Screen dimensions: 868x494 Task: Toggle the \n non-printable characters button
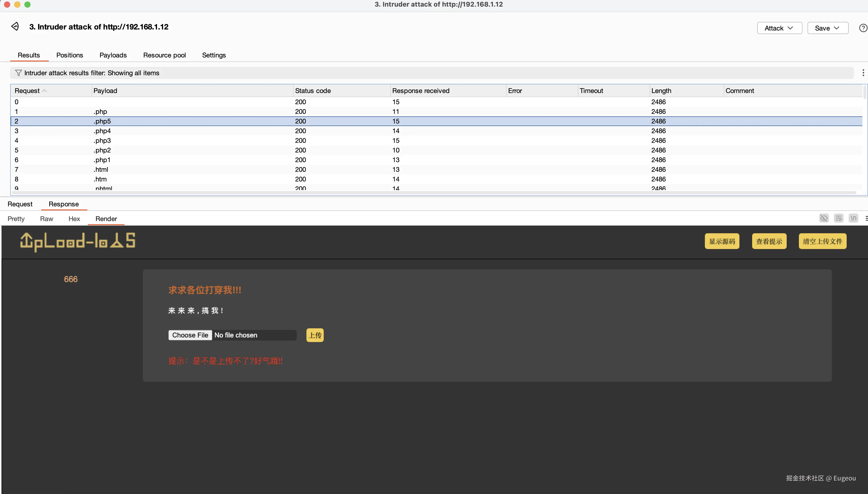coord(854,218)
